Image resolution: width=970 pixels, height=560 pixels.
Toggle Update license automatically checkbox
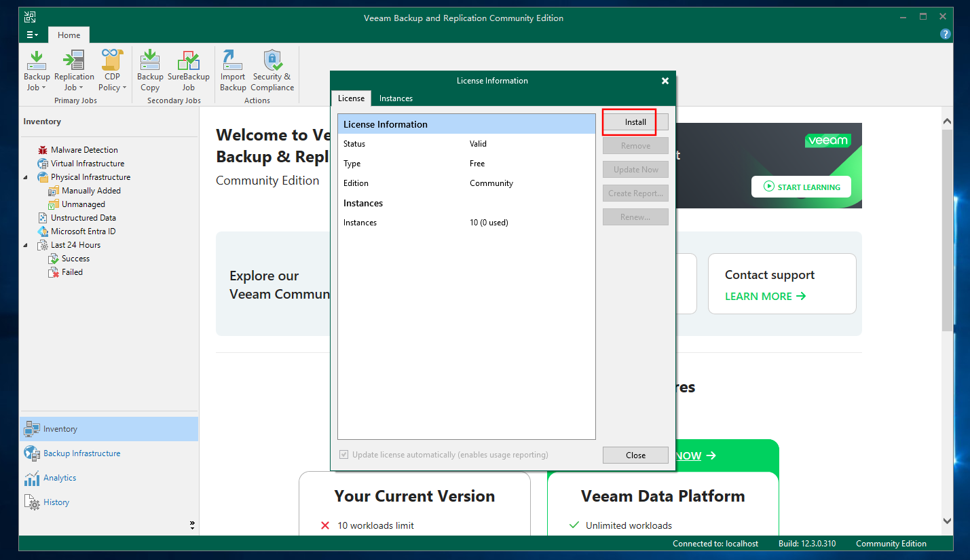[344, 455]
